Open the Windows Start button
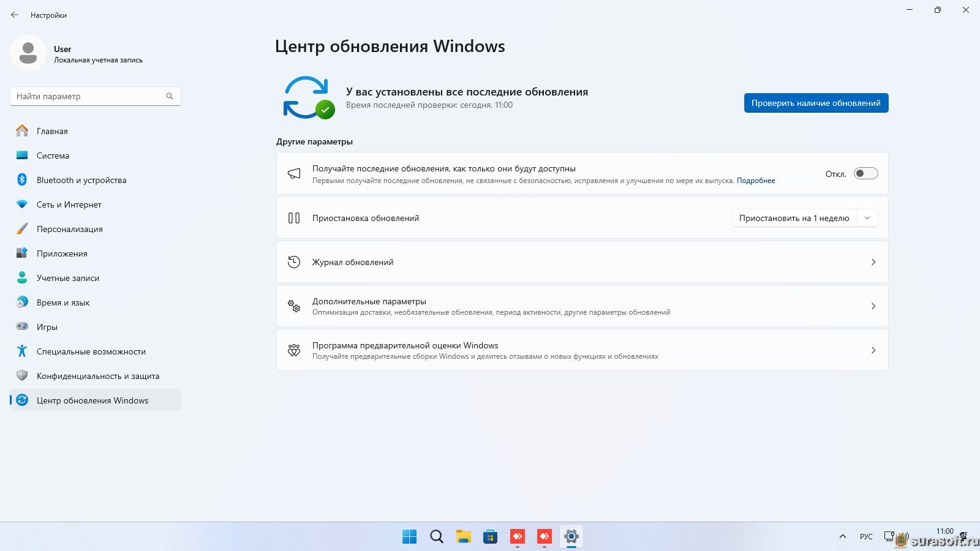The image size is (980, 551). (409, 537)
